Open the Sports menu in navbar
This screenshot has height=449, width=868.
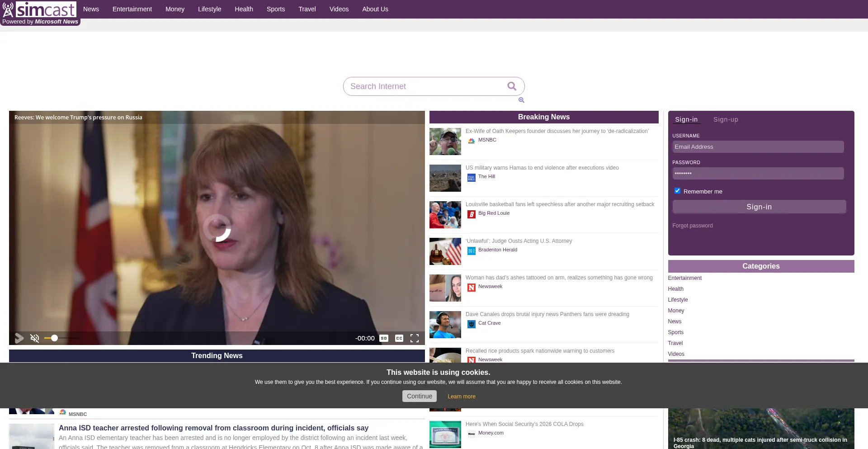[x=275, y=9]
